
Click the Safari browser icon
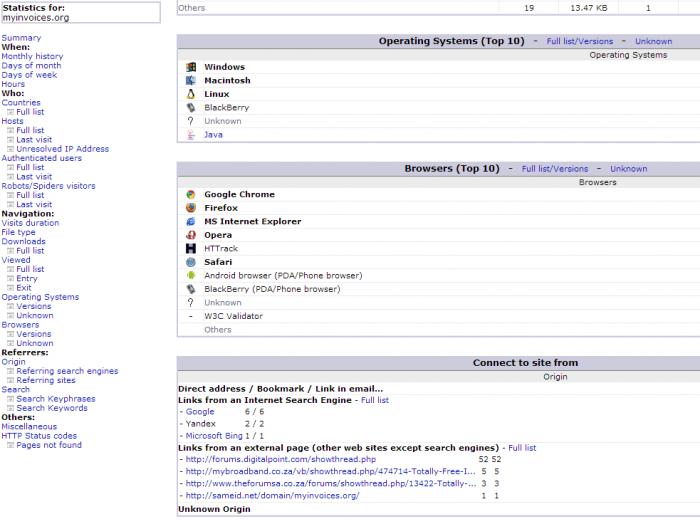click(191, 262)
